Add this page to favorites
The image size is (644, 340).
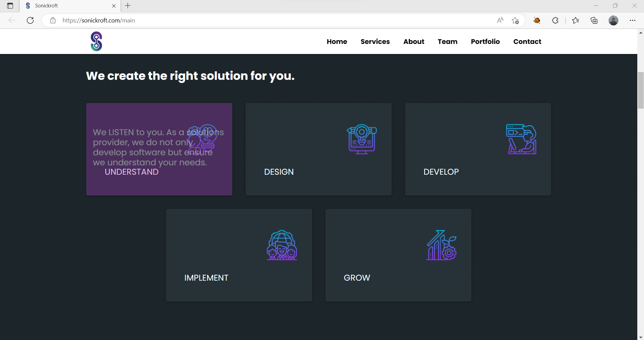coord(515,20)
